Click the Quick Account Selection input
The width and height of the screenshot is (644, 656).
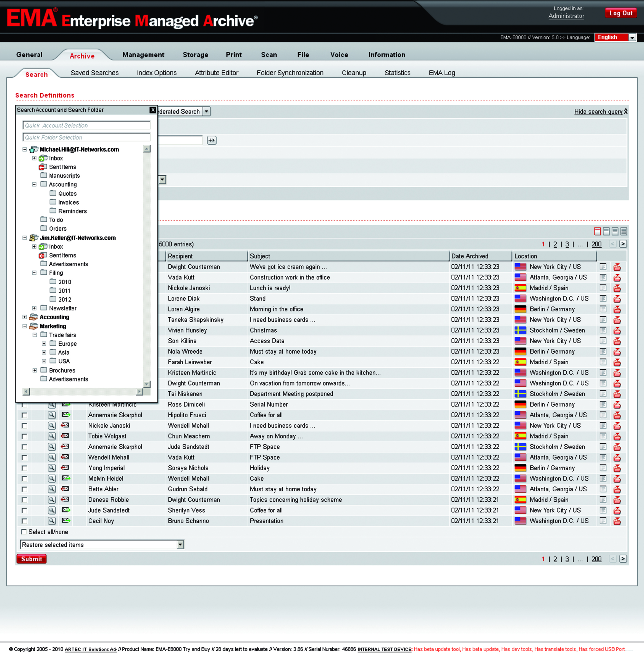coord(86,125)
